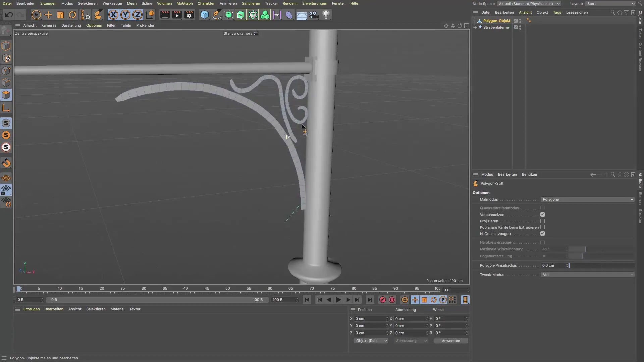644x362 pixels.
Task: Toggle world coordinate system icon
Action: pos(150,15)
